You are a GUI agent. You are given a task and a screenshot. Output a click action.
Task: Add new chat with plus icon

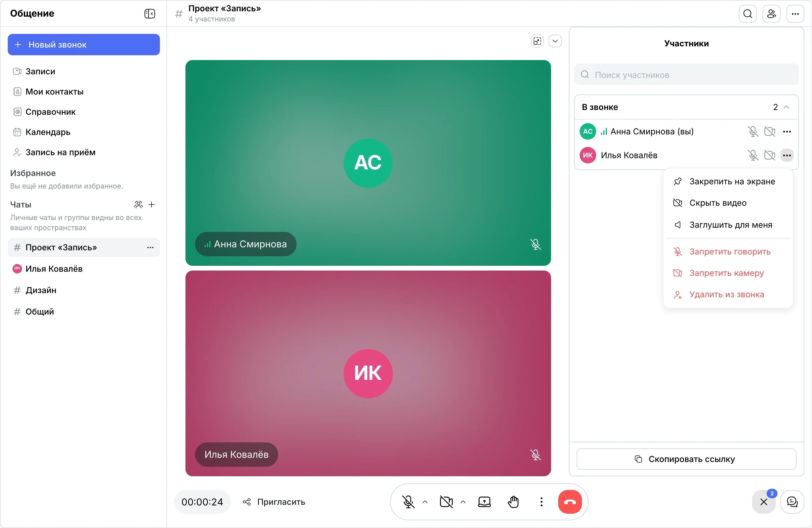(152, 205)
